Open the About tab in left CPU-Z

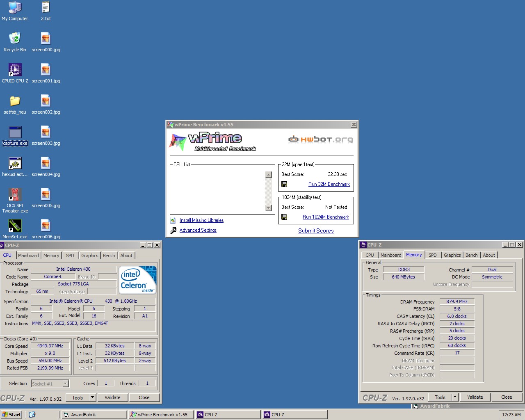pos(126,255)
